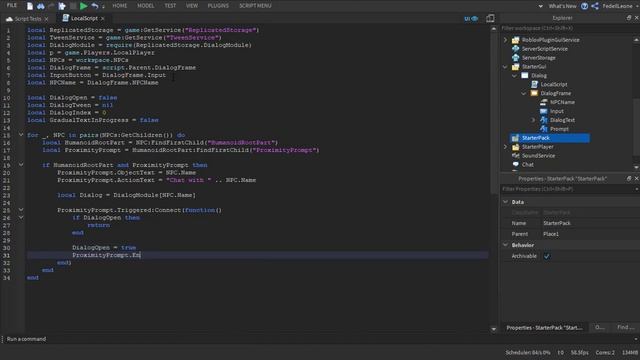
Task: Toggle UI visibility eye icon
Action: point(471,18)
